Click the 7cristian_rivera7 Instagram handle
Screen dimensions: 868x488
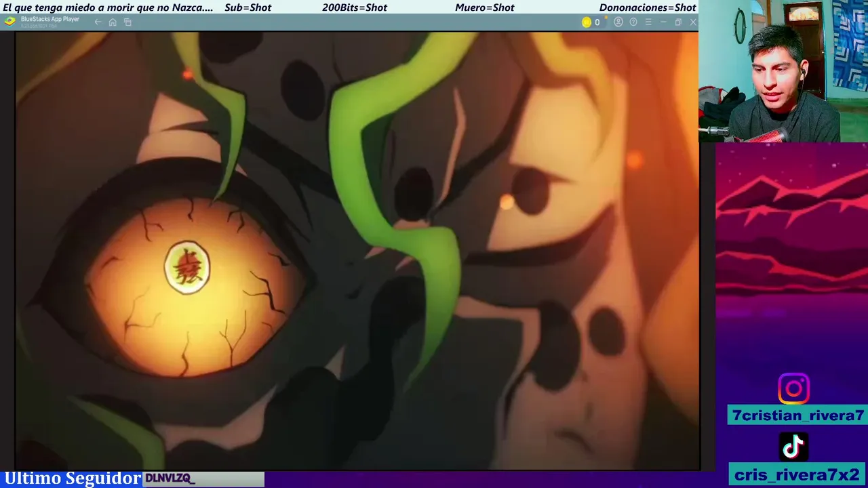(797, 415)
